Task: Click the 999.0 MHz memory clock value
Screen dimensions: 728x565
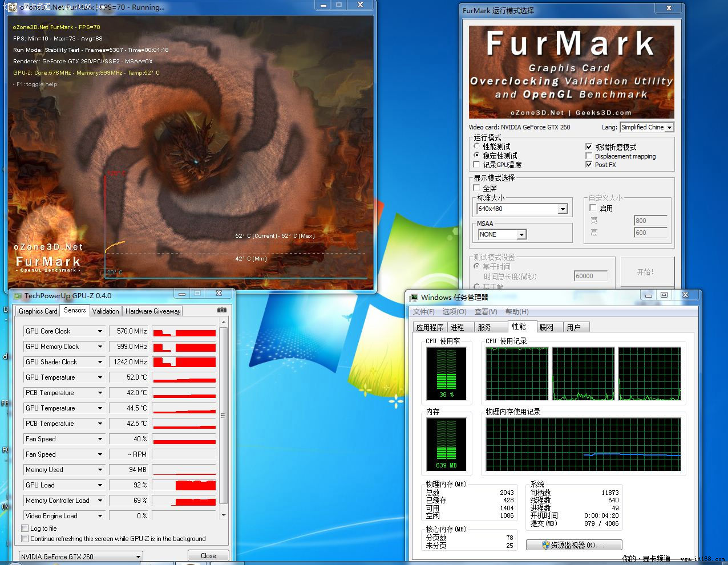Action: coord(129,347)
